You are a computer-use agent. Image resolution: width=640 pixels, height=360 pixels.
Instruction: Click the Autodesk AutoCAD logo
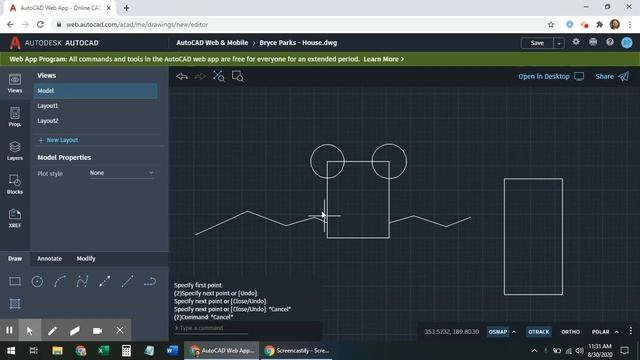coord(54,43)
